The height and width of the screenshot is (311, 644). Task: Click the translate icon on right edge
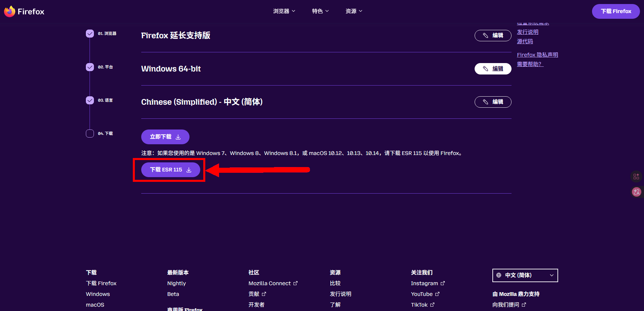tap(636, 192)
